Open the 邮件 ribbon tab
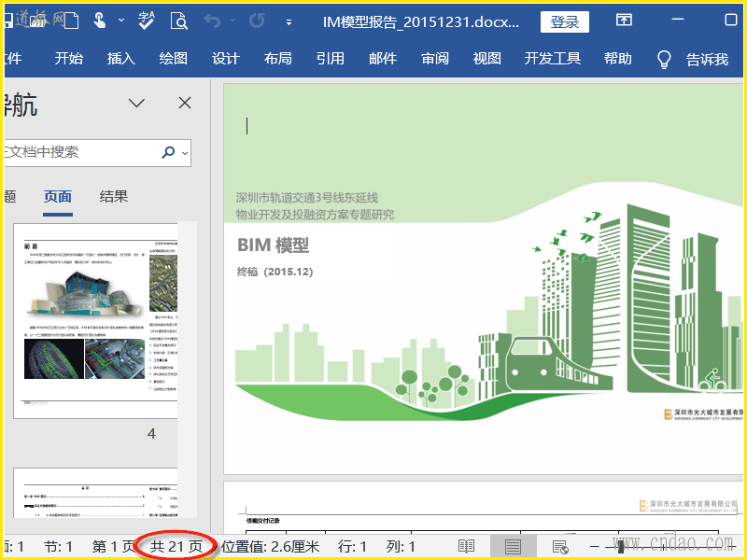This screenshot has height=560, width=747. pos(383,59)
